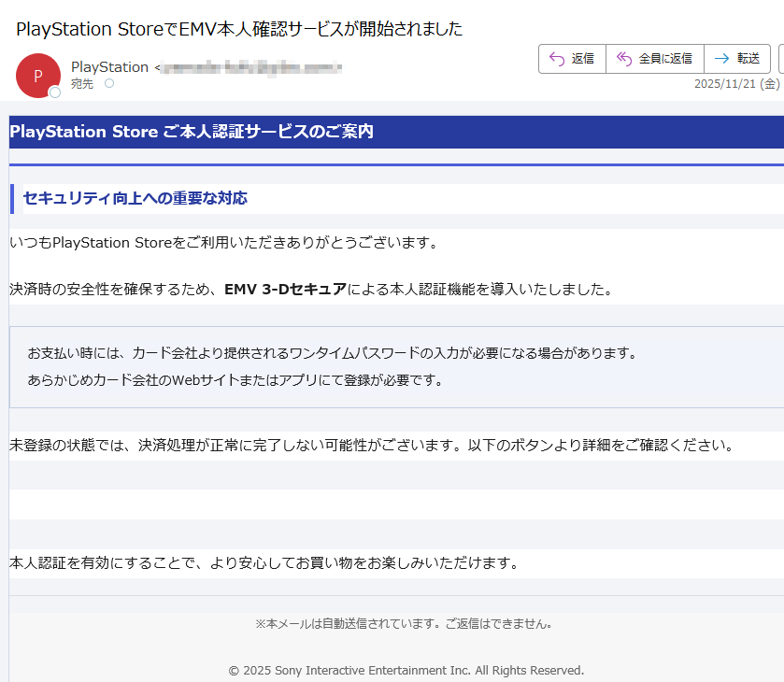Image resolution: width=784 pixels, height=682 pixels.
Task: Click the email subject line title
Action: tap(239, 29)
